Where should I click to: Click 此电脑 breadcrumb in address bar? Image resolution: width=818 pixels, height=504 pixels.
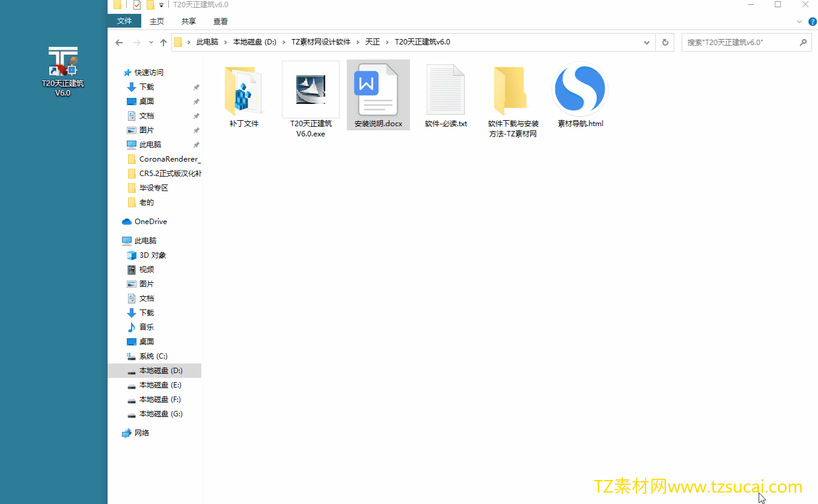207,43
